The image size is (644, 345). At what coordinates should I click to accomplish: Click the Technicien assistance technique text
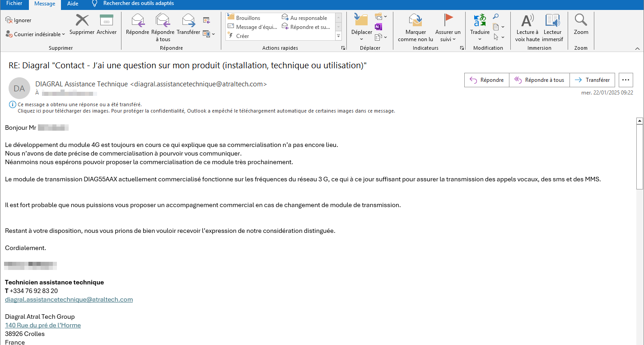[x=54, y=282]
